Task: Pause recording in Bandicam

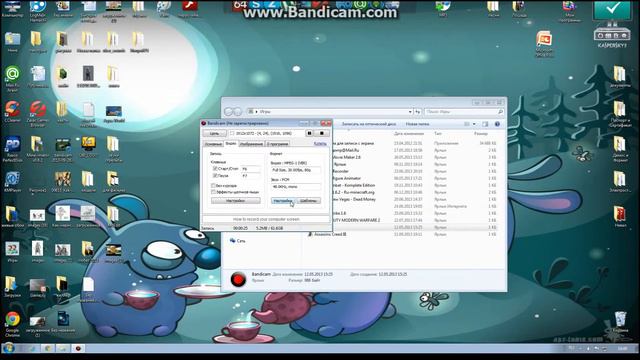Action: [x=309, y=133]
